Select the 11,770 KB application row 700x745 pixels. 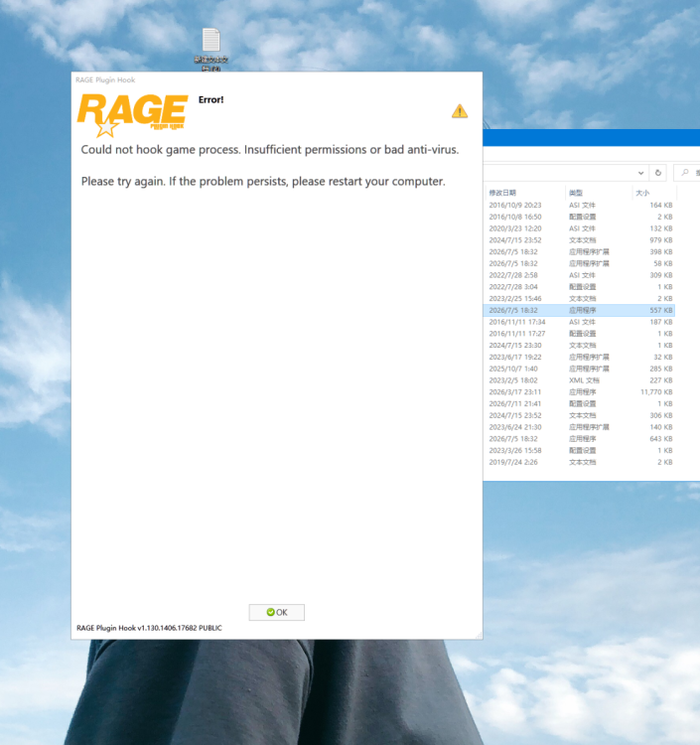(579, 392)
